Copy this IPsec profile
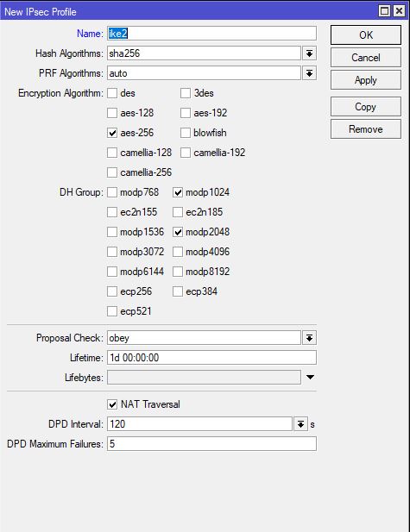This screenshot has height=532, width=410. (x=365, y=107)
